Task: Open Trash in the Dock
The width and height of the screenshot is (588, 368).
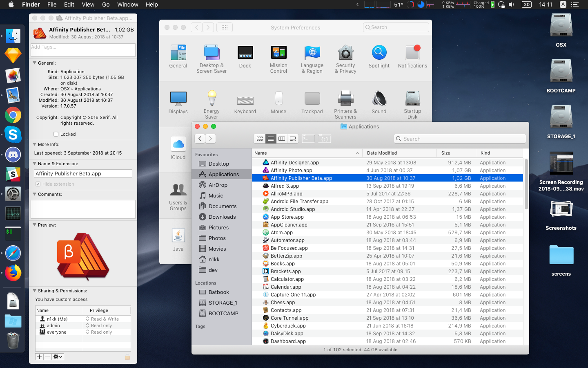Action: click(13, 340)
